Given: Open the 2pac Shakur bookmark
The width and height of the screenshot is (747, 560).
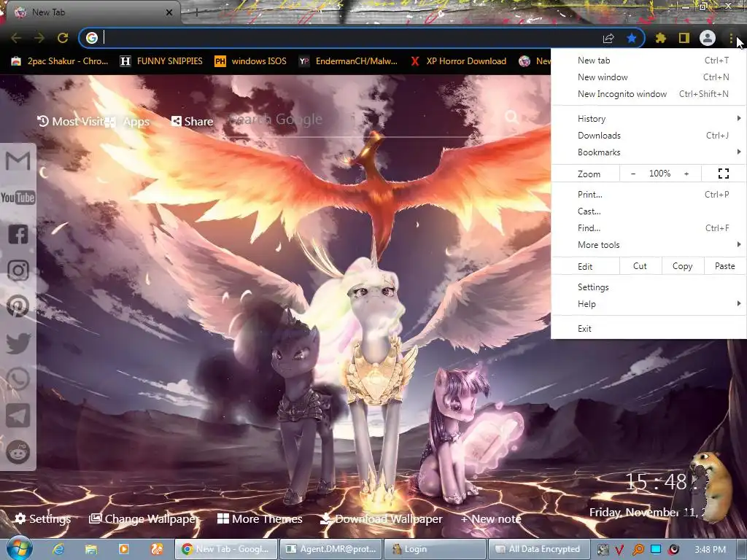Looking at the screenshot, I should [x=60, y=61].
